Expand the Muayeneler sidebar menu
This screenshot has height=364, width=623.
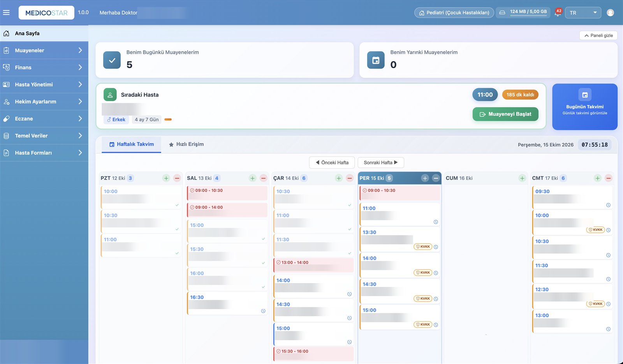point(44,50)
